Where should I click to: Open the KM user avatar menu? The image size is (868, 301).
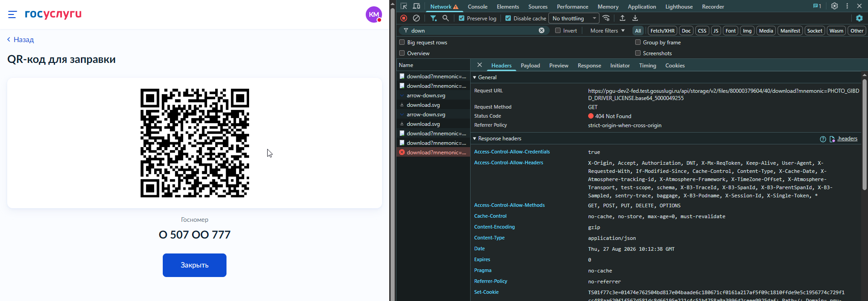(374, 14)
